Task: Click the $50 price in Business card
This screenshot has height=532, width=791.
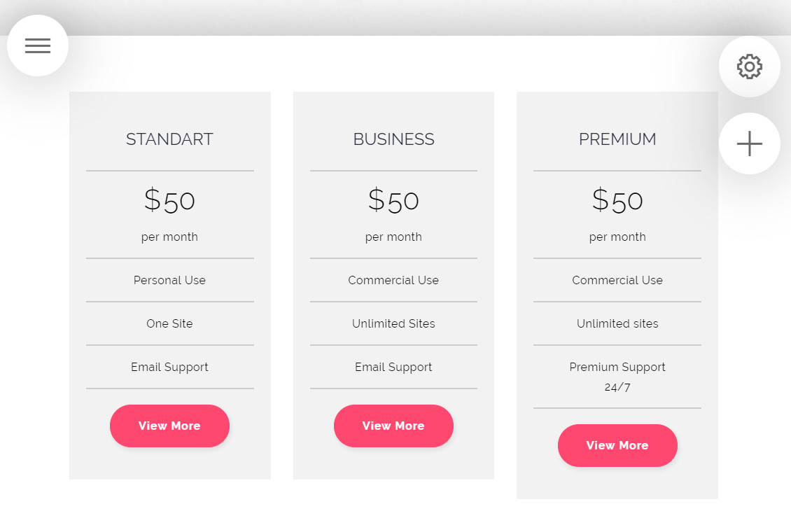Action: coord(393,201)
